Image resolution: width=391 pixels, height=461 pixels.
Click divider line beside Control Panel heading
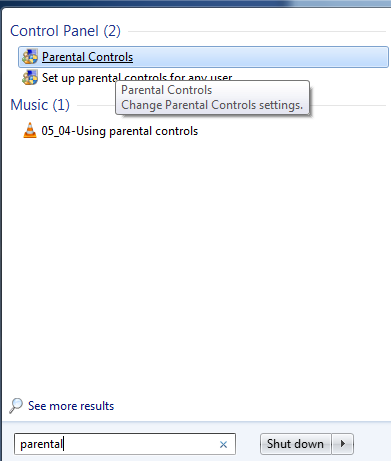257,32
